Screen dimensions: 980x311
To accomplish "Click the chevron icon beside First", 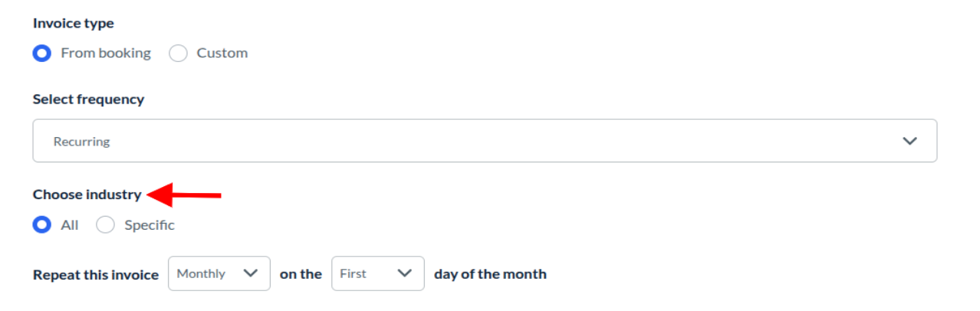I will 405,273.
